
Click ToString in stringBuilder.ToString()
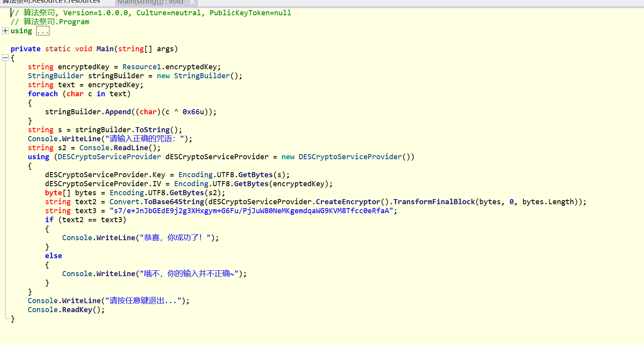tap(152, 130)
